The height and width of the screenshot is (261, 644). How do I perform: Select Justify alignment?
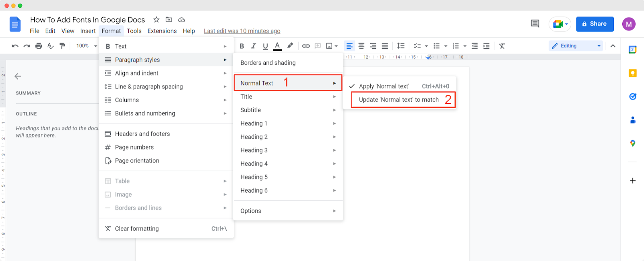tap(385, 46)
